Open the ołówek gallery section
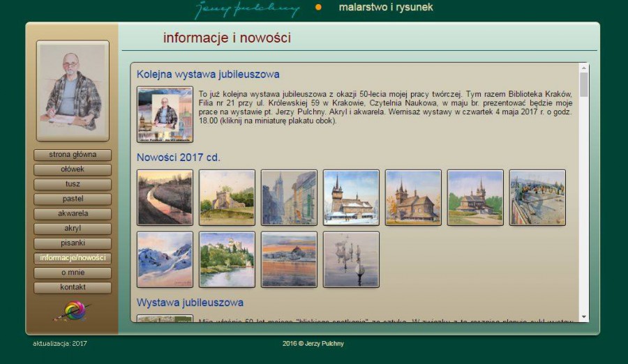The image size is (628, 364). (x=73, y=169)
